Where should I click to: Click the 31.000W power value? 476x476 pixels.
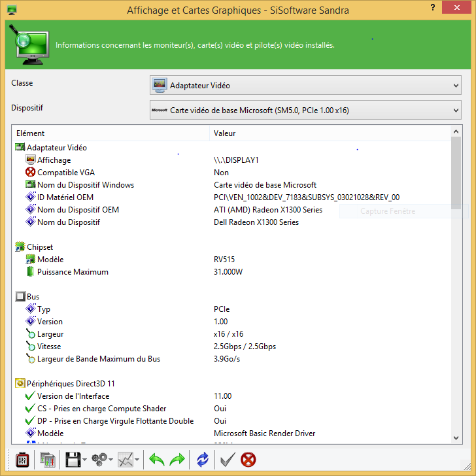pyautogui.click(x=228, y=272)
